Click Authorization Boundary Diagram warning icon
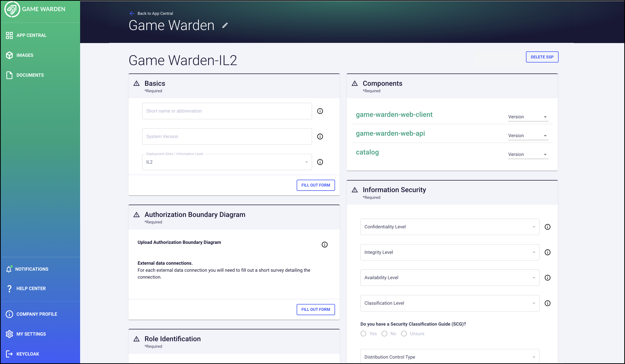Image resolution: width=625 pixels, height=364 pixels. point(136,215)
